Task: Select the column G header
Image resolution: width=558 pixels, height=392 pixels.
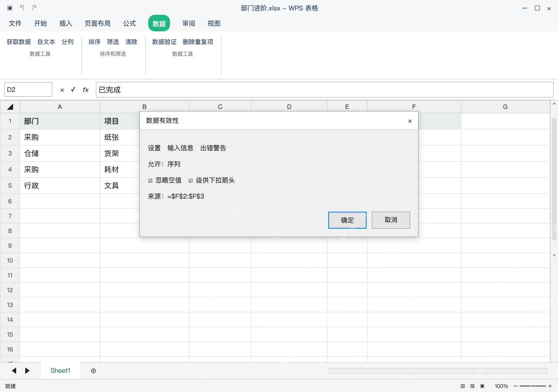Action: 505,107
